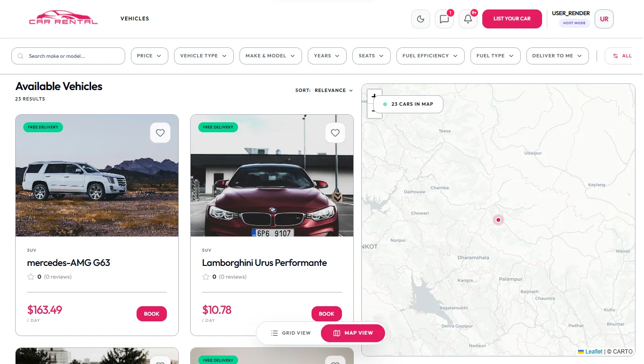This screenshot has height=364, width=644.
Task: Open the Sort Relevance dropdown
Action: click(324, 90)
